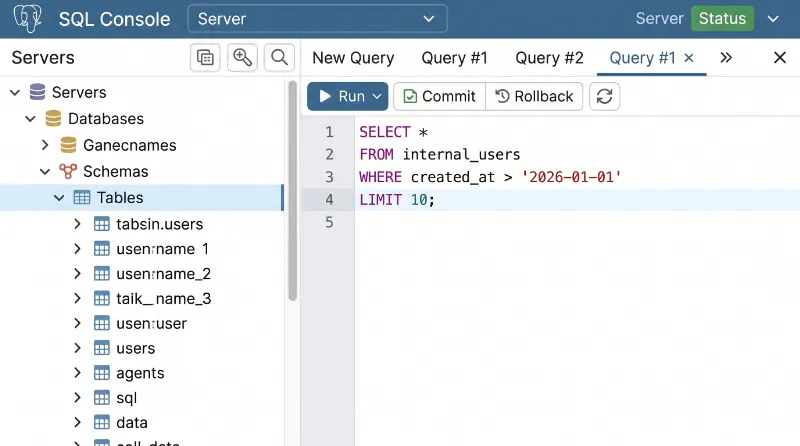800x446 pixels.
Task: Click the Schemas icon in tree
Action: pyautogui.click(x=68, y=171)
